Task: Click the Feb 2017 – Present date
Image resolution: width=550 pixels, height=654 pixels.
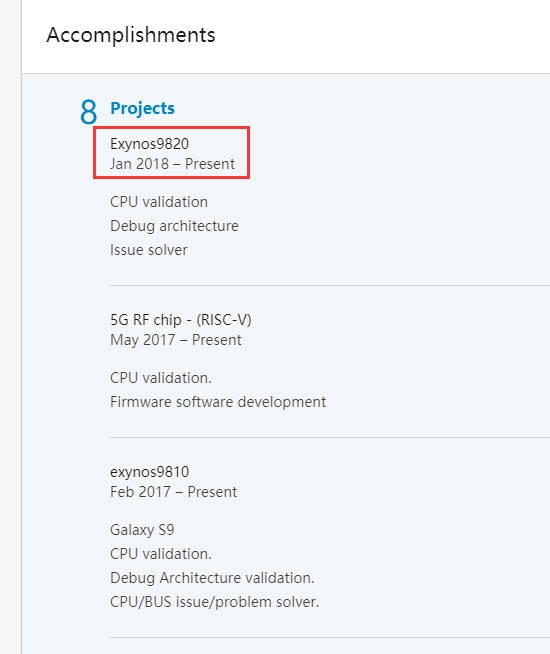Action: tap(173, 492)
